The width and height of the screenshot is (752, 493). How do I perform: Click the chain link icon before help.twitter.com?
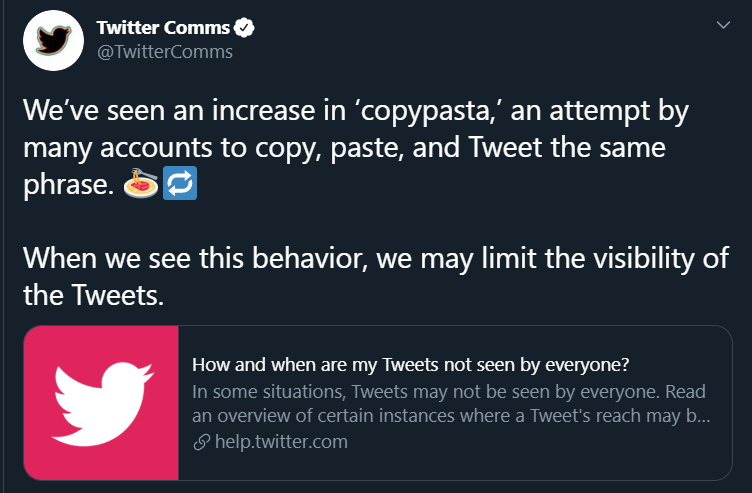pos(202,442)
